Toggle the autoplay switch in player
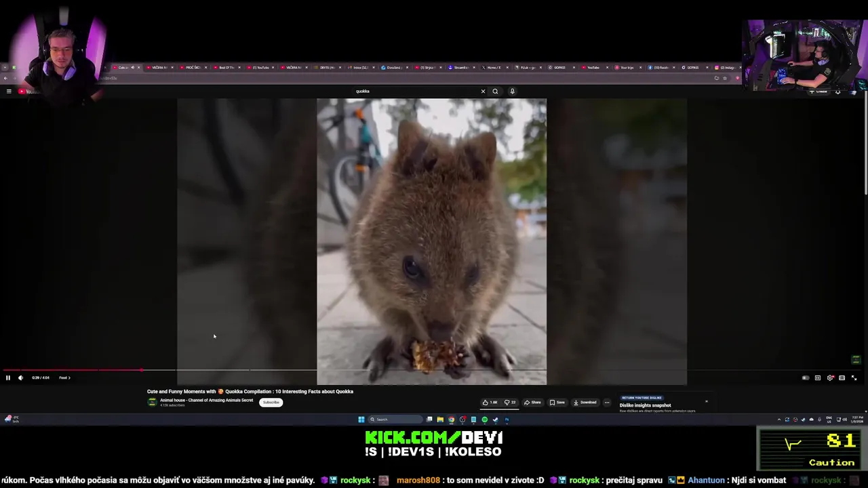The image size is (868, 488). click(x=806, y=378)
